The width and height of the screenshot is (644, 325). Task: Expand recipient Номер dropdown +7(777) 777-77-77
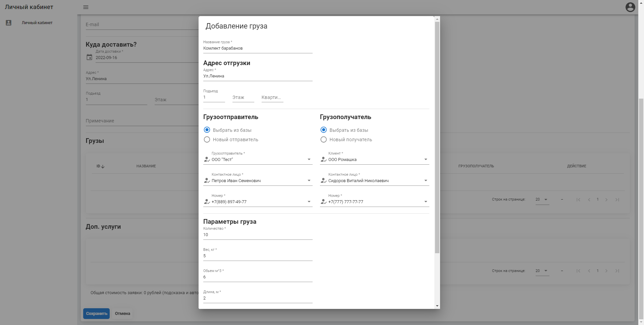pyautogui.click(x=426, y=202)
